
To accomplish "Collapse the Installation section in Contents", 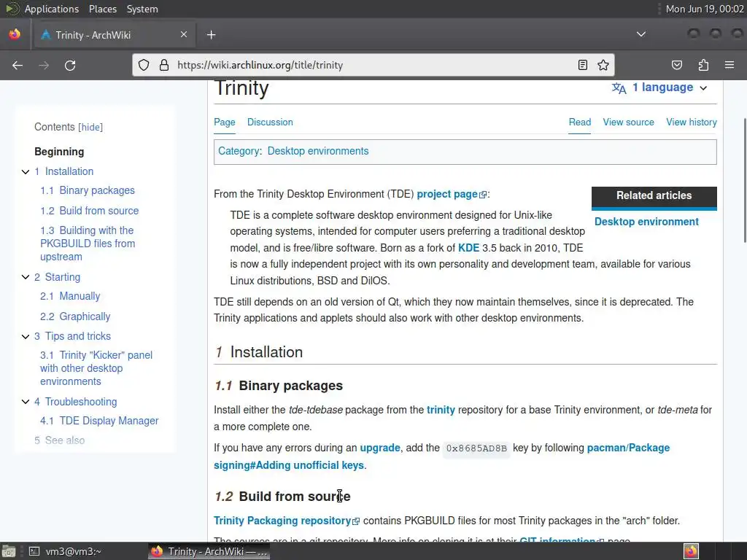I will [26, 172].
